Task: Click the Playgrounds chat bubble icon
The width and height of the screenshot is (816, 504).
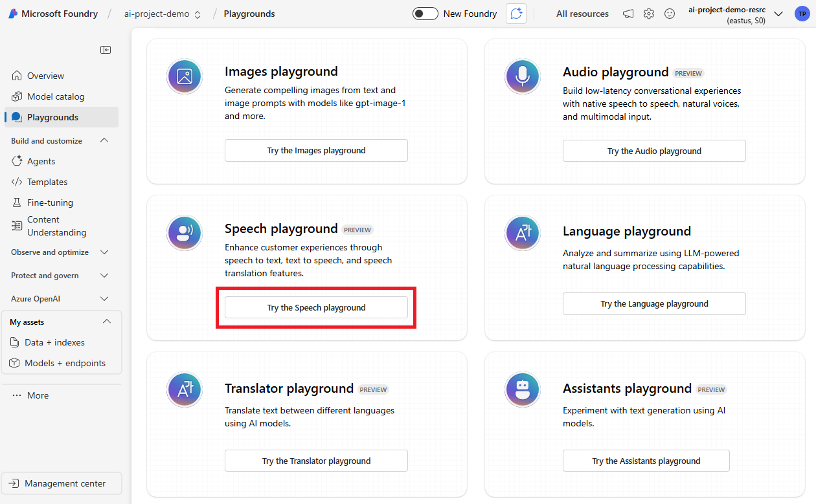Action: (17, 117)
